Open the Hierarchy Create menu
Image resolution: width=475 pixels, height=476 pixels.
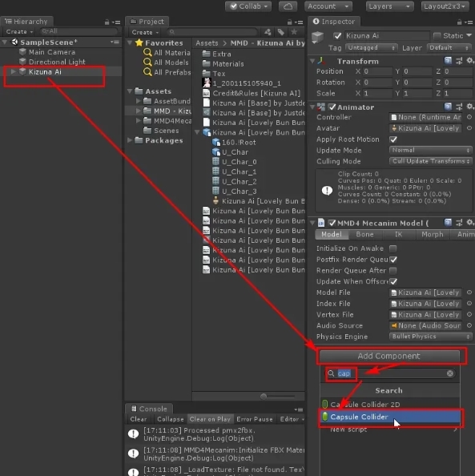19,31
